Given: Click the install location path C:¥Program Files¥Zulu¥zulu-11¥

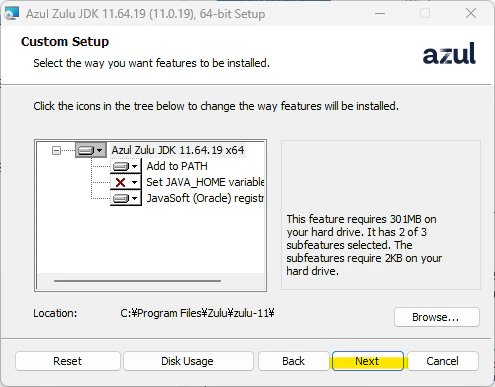Looking at the screenshot, I should 197,313.
